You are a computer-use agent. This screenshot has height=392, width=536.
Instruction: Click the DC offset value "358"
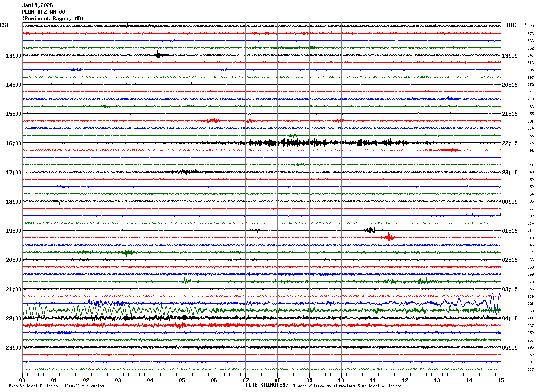point(530,311)
